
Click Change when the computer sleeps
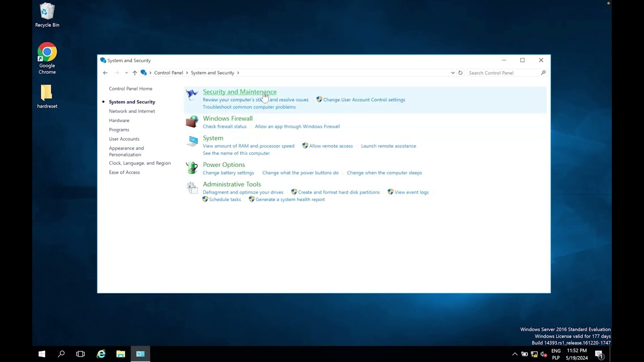tap(384, 173)
